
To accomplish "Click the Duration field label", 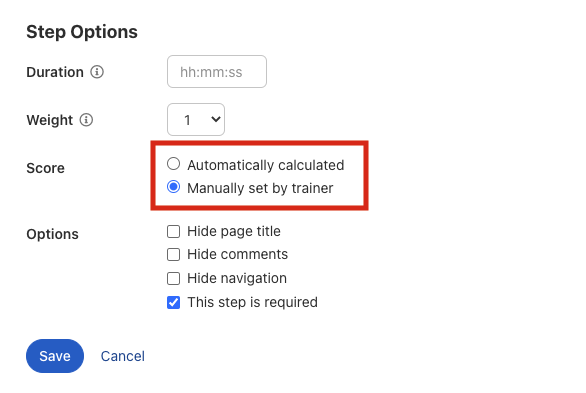I will pos(55,72).
